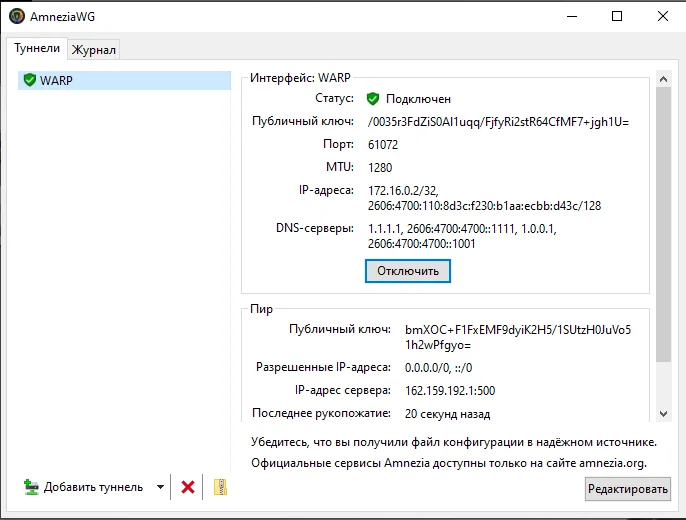Click the peer public key starting bmXOC+

[x=518, y=337]
